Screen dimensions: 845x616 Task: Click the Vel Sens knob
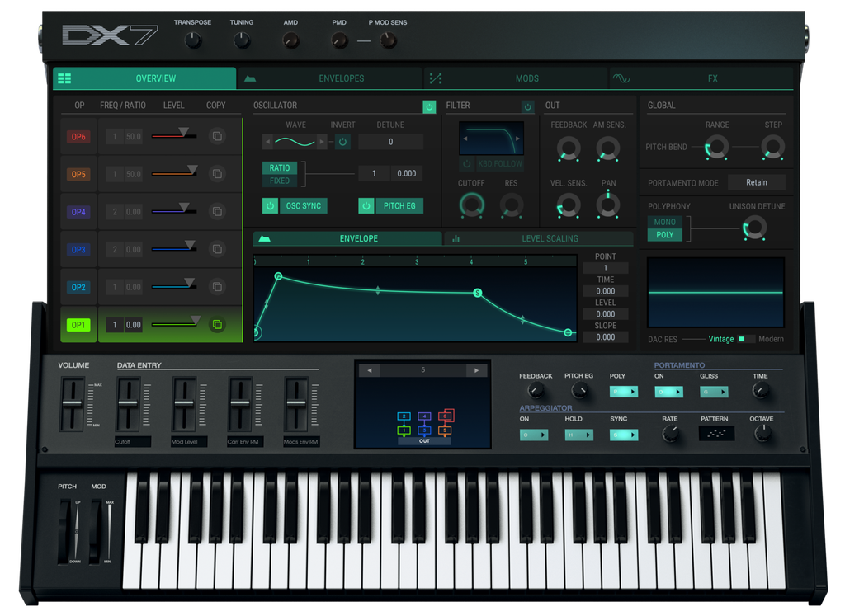coord(569,205)
